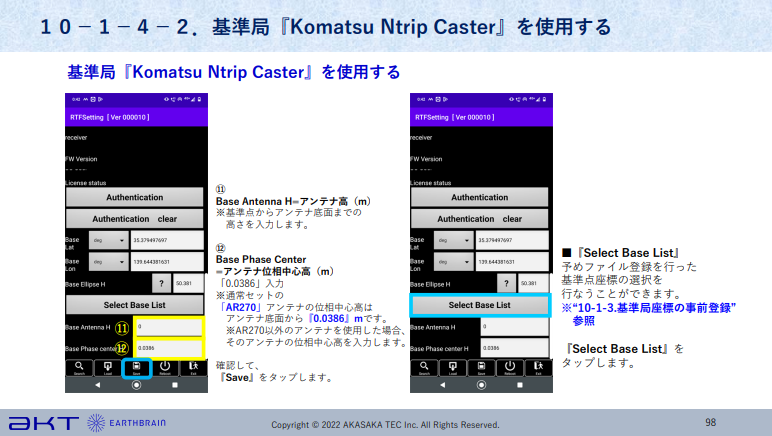The image size is (772, 436).
Task: Tap Android back triangle in left phone
Action: point(97,385)
